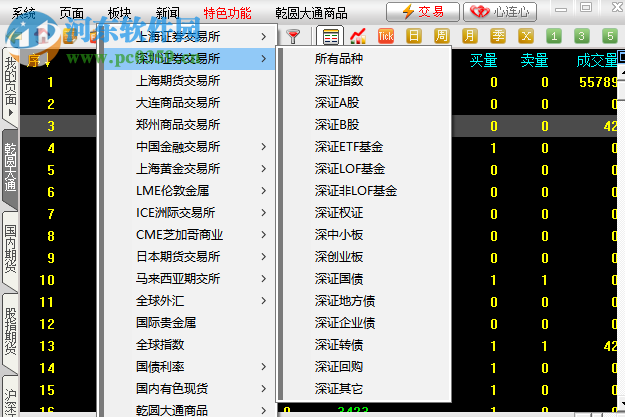
Task: Expand 深圳证券交易所 submenu arrow
Action: [263, 59]
